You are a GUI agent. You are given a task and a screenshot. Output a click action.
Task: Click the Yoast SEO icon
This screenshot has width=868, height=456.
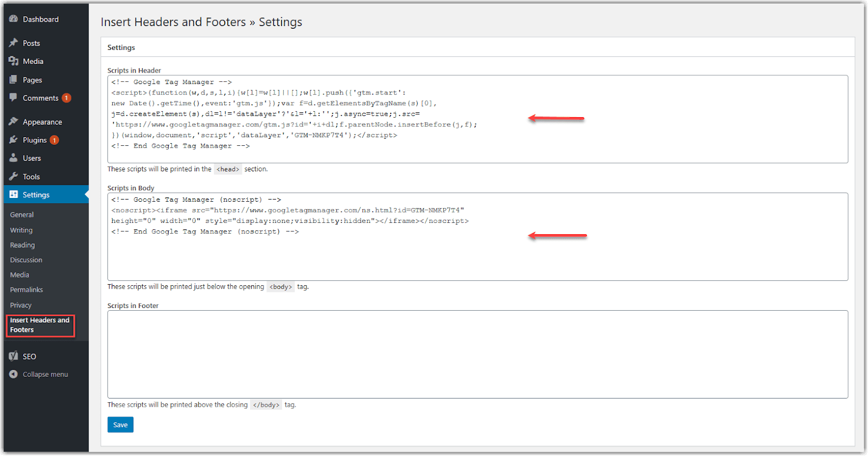[x=14, y=356]
